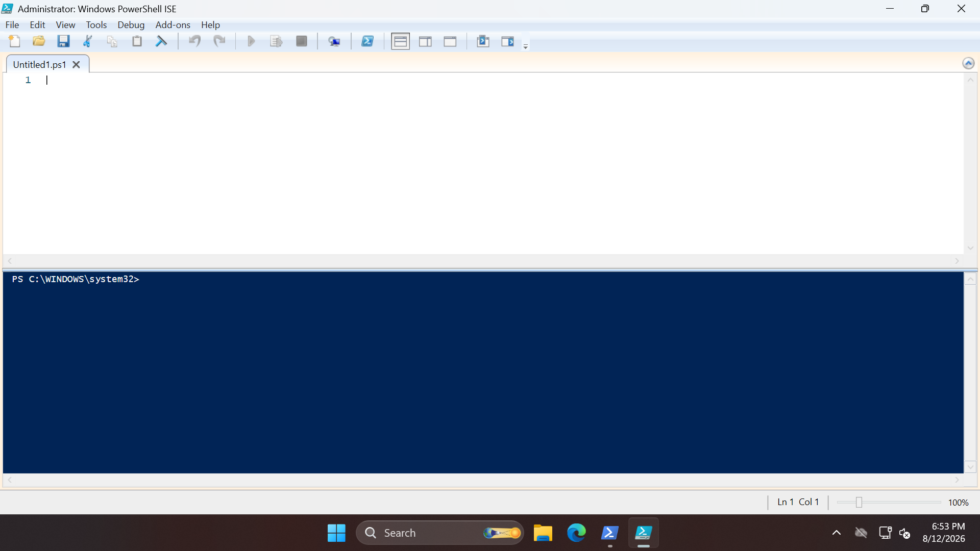Save the script with the floppy disk icon
Viewport: 980px width, 551px height.
click(63, 41)
